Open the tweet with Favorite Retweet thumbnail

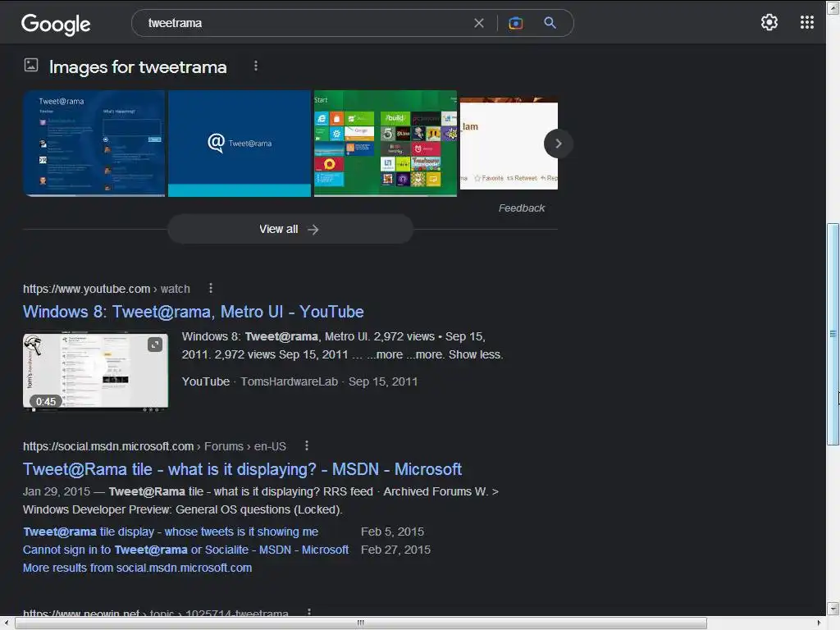(509, 144)
